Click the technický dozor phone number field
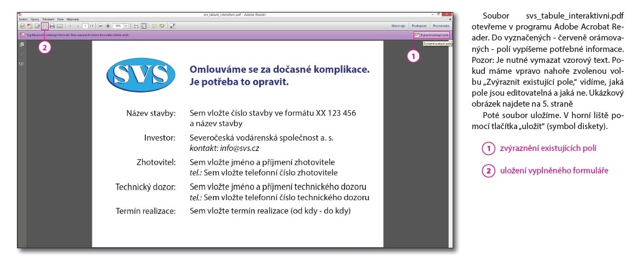 (286, 197)
